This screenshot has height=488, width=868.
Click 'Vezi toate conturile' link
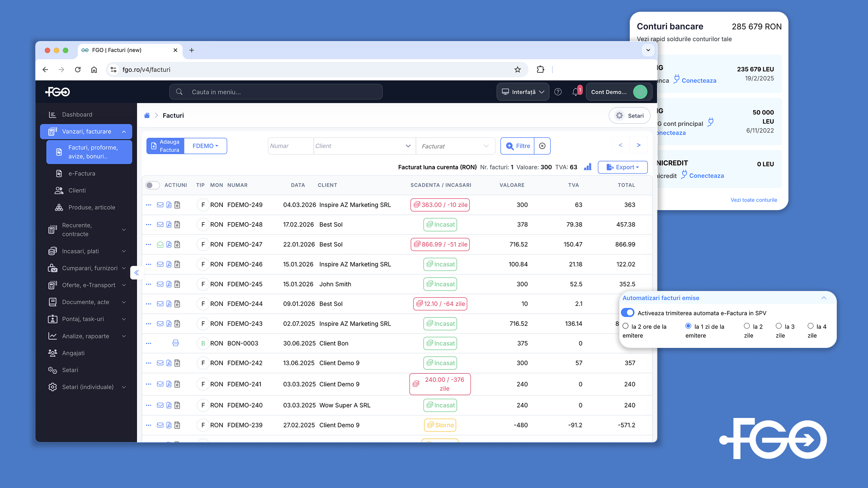tap(754, 200)
